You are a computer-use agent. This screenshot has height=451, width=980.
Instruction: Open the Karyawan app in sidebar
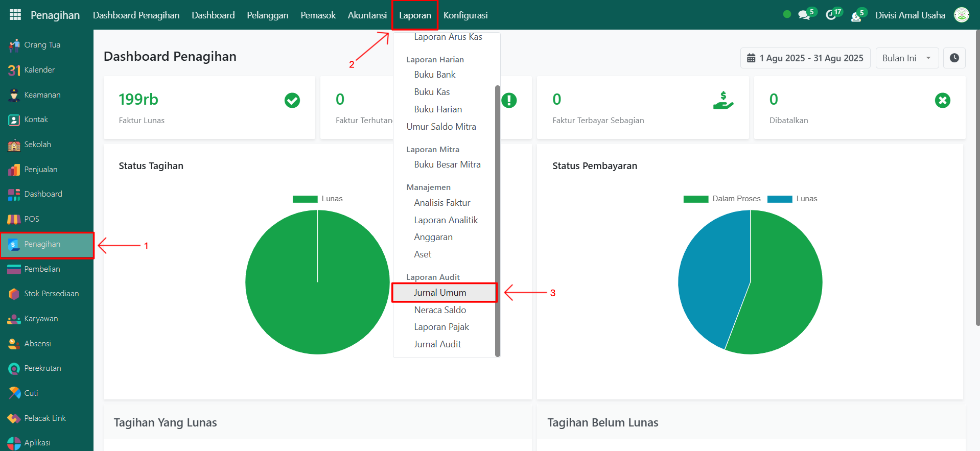coord(41,319)
